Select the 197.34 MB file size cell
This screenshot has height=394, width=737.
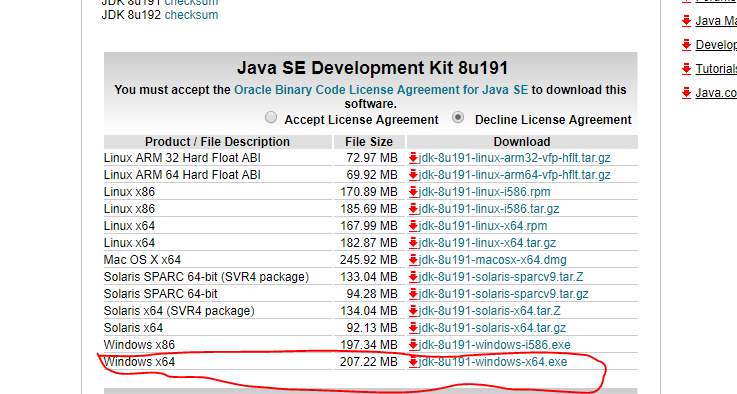[369, 345]
